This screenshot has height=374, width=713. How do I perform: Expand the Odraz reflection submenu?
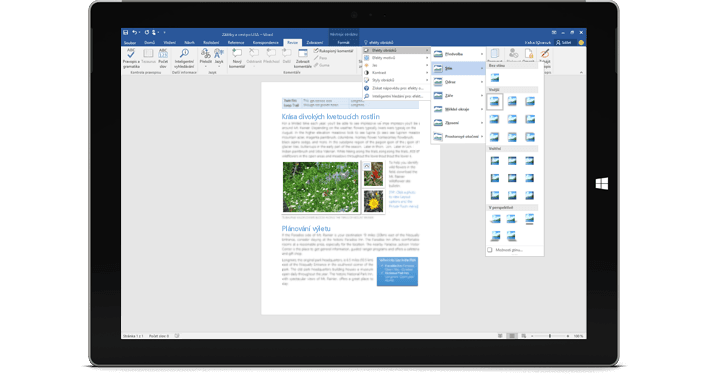(458, 82)
